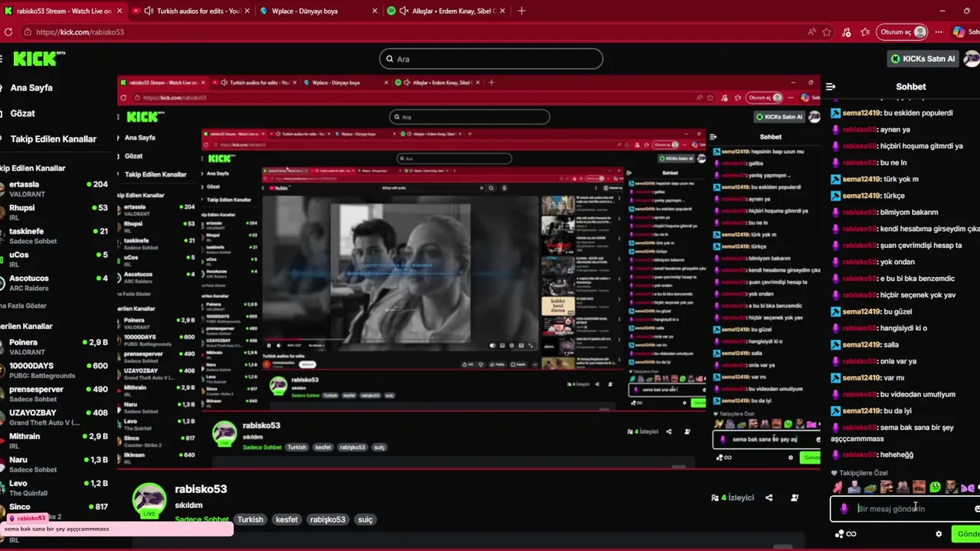Open taskinefe channel in sidebar
The image size is (980, 551).
54,236
